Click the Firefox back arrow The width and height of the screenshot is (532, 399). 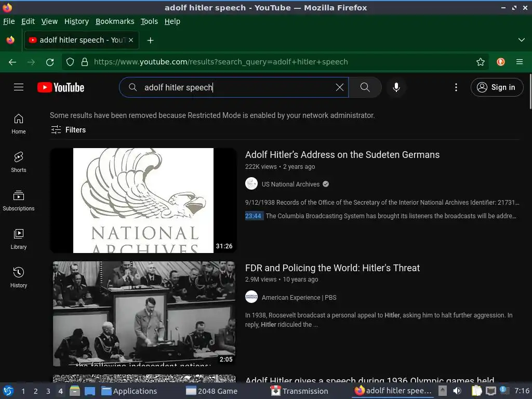(12, 62)
